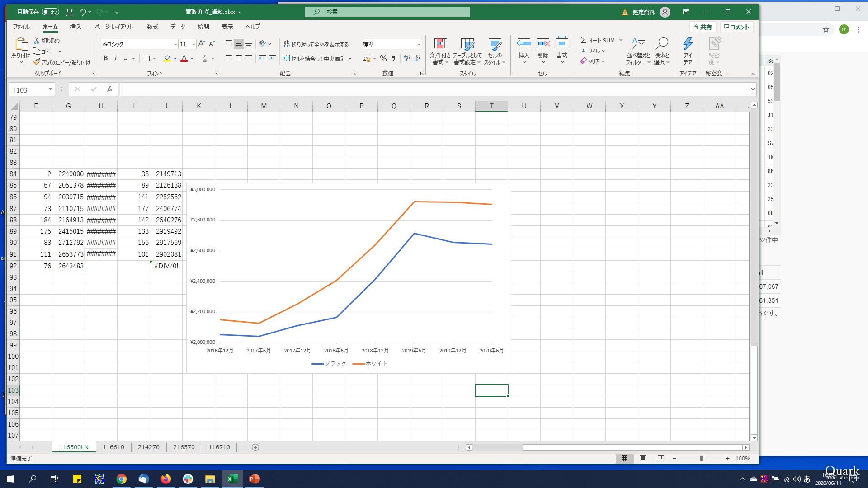The image size is (868, 488).
Task: Open Sort and Filter menu
Action: pyautogui.click(x=638, y=51)
